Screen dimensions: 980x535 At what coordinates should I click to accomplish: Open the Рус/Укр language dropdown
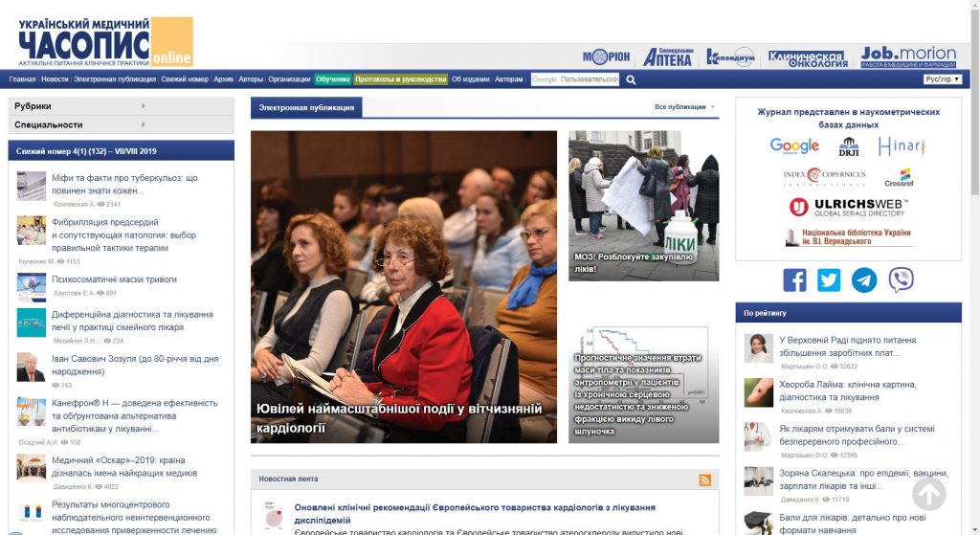[943, 79]
